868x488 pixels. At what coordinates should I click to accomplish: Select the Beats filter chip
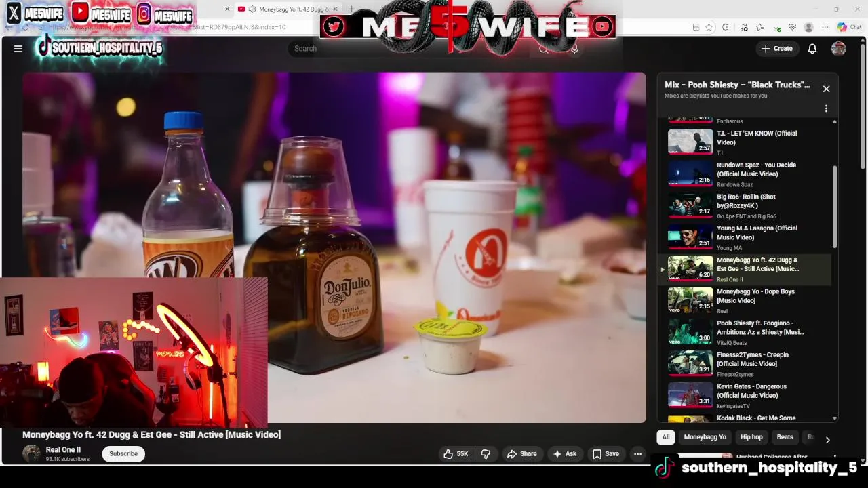785,437
